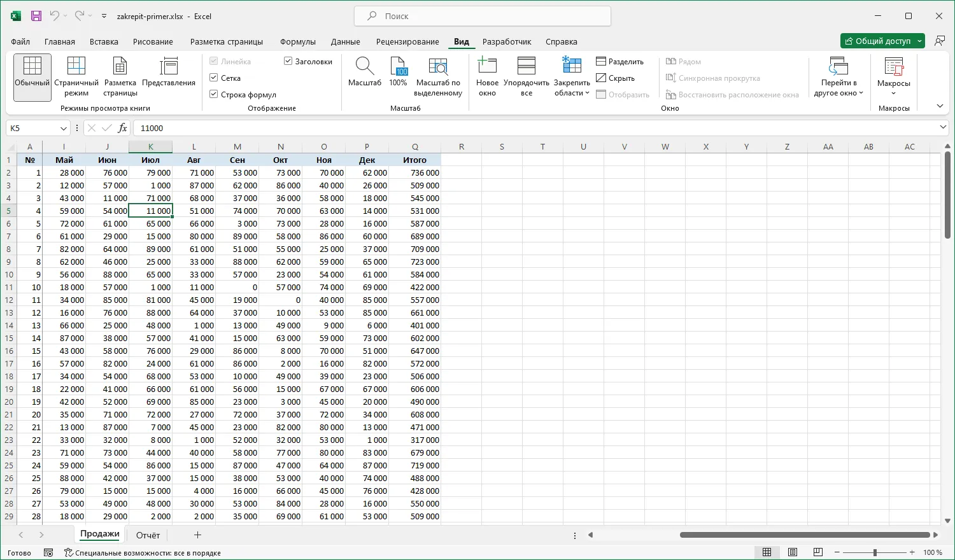Open Page Break (Страничный режим) view

click(x=76, y=77)
